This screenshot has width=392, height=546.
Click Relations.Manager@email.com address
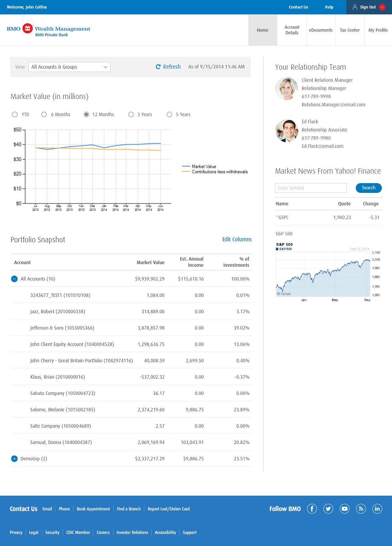[334, 105]
